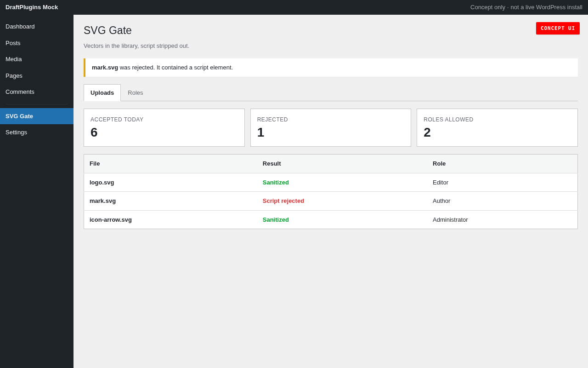Click the SVG Gate page heading
This screenshot has width=588, height=368.
pos(107,31)
